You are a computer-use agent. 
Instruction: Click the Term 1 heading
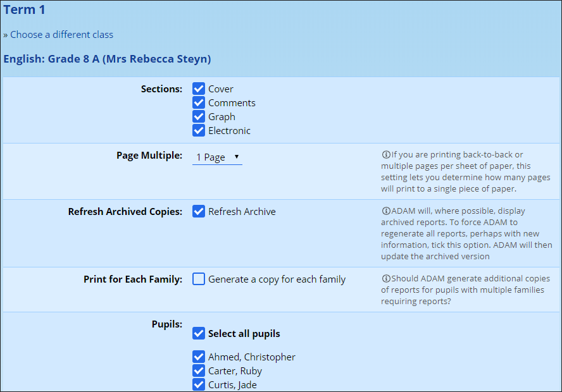coord(24,10)
